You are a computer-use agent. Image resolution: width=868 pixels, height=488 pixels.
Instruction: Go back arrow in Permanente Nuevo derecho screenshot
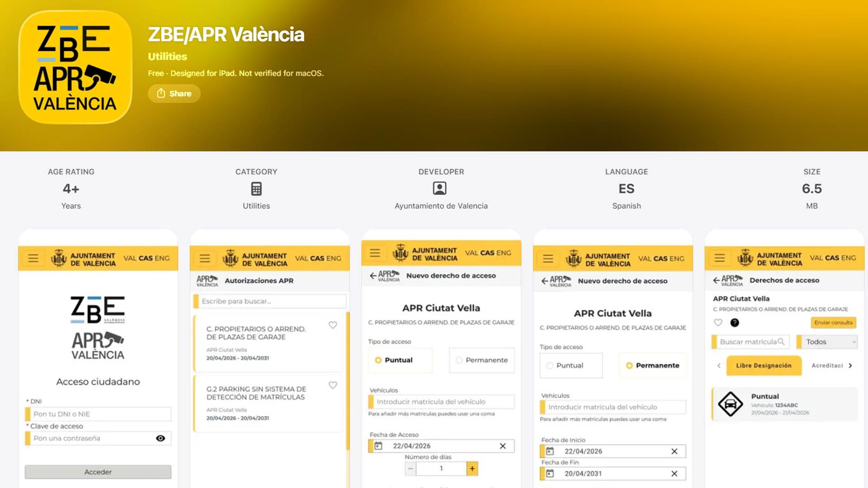pyautogui.click(x=545, y=281)
